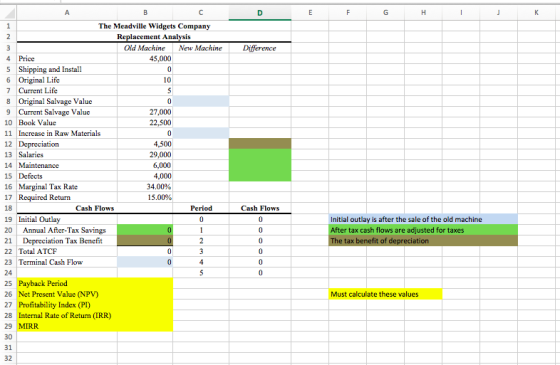Click the Book Value 22,500 cell
The image size is (560, 365).
(145, 122)
